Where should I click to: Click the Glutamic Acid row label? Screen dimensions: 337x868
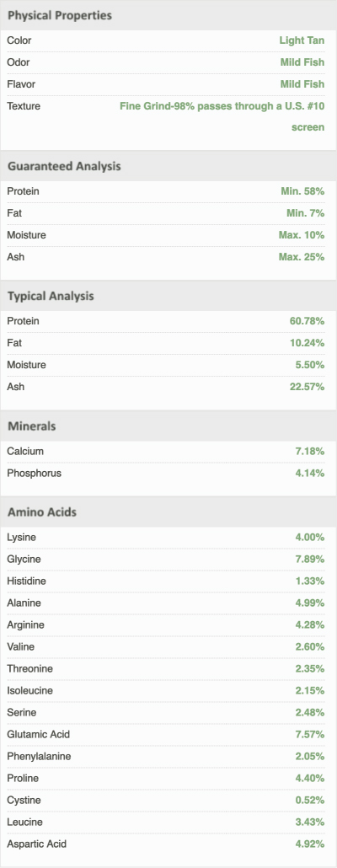[x=39, y=735]
